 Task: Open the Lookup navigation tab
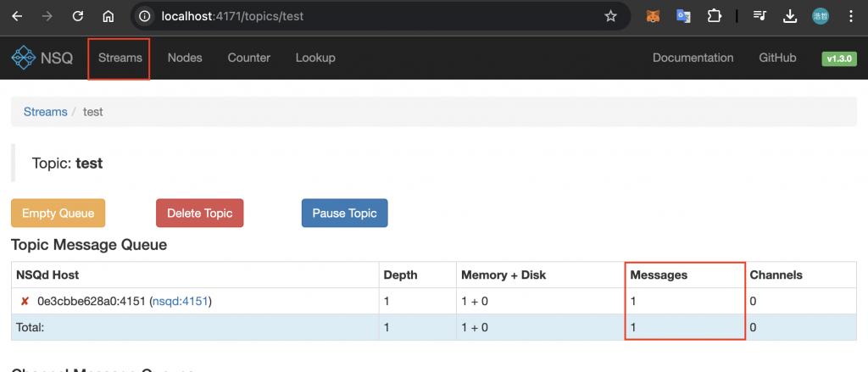315,58
